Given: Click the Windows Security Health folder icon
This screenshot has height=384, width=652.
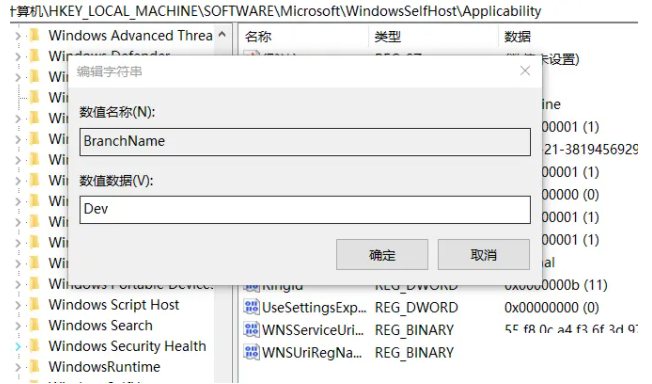Looking at the screenshot, I should (x=35, y=346).
